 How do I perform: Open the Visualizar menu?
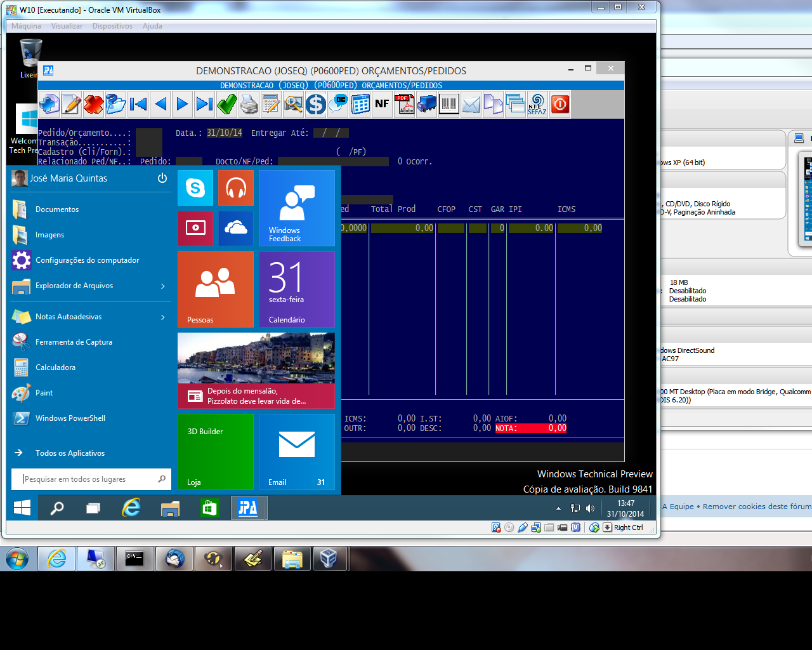(x=67, y=26)
